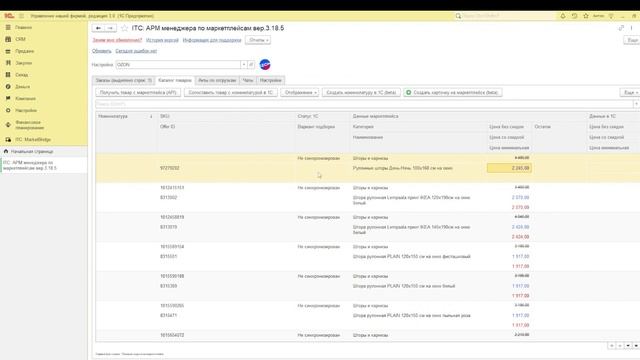Click Создать карточку на маркетплейсе (beta)
The height and width of the screenshot is (360, 640).
point(453,93)
